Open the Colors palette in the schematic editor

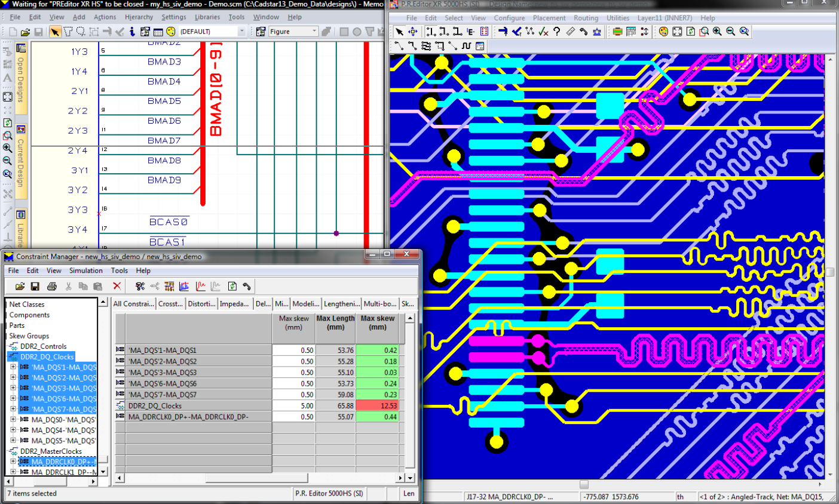[170, 31]
